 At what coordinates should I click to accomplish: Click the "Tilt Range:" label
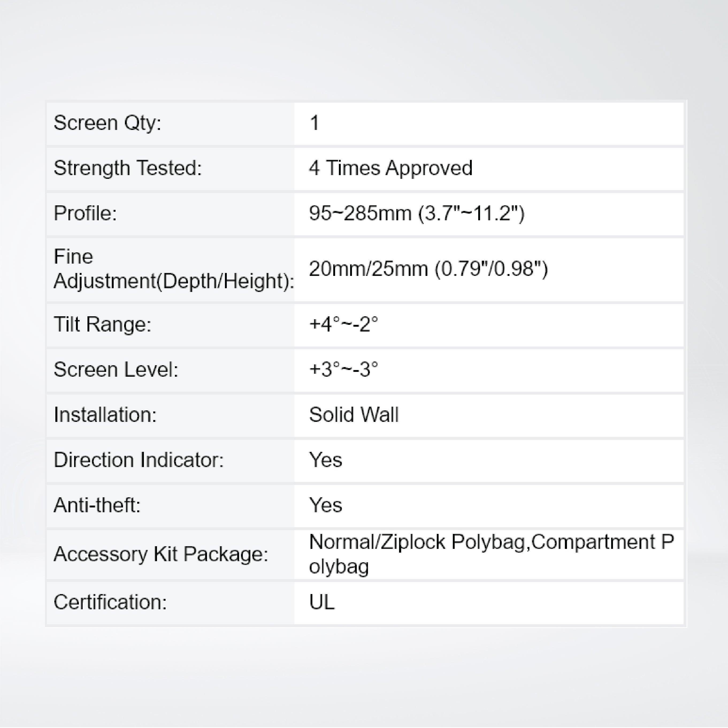[102, 325]
